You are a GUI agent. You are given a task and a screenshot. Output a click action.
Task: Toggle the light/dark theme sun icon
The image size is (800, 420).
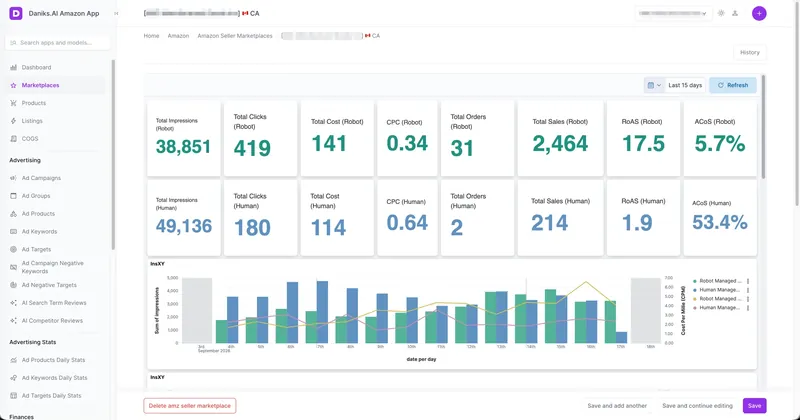721,13
